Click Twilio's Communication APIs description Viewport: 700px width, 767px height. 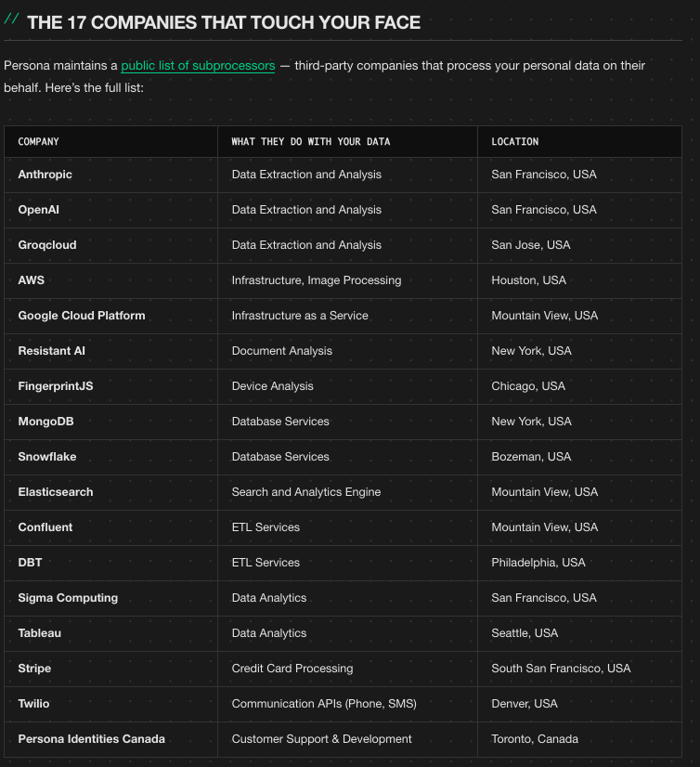click(x=324, y=704)
